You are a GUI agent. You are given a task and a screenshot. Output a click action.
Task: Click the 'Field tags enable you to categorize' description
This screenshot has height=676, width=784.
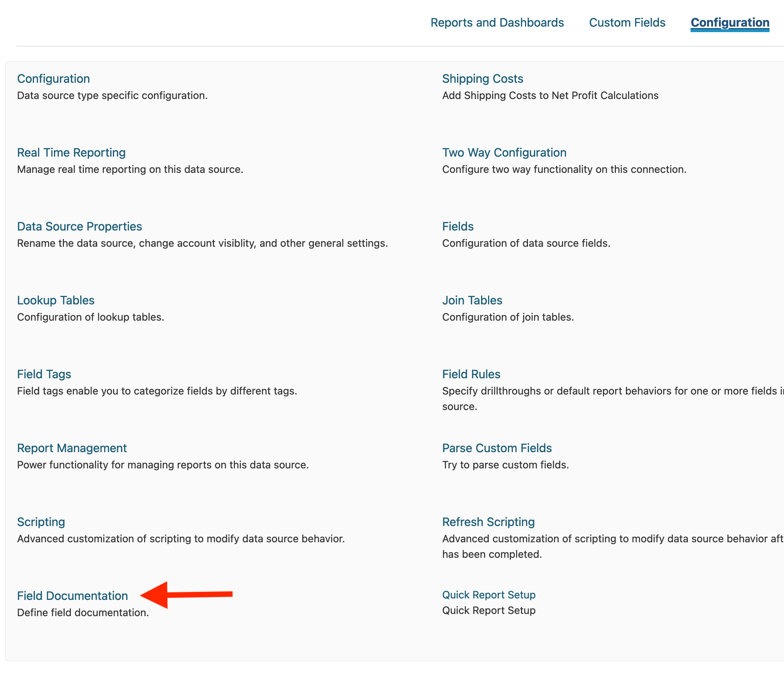pos(157,391)
